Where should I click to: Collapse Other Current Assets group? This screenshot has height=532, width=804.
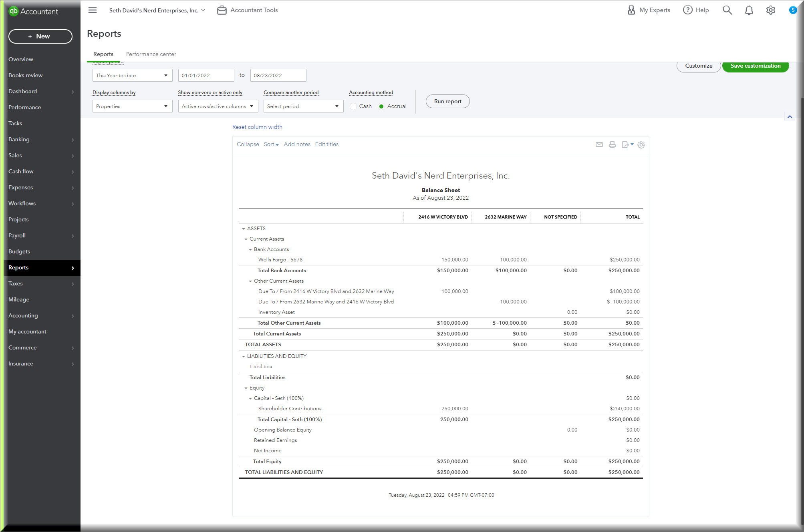click(250, 281)
